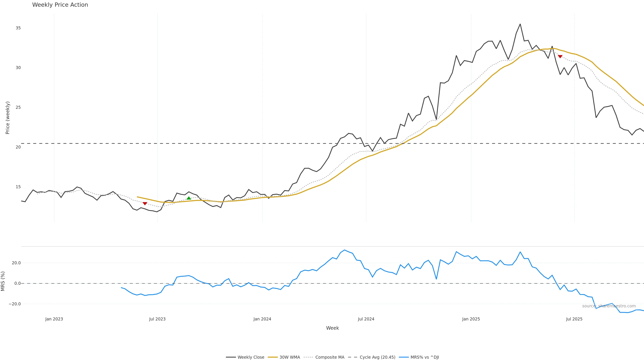644x362 pixels.
Task: Toggle the Weekly Close legend entry
Action: [251, 357]
